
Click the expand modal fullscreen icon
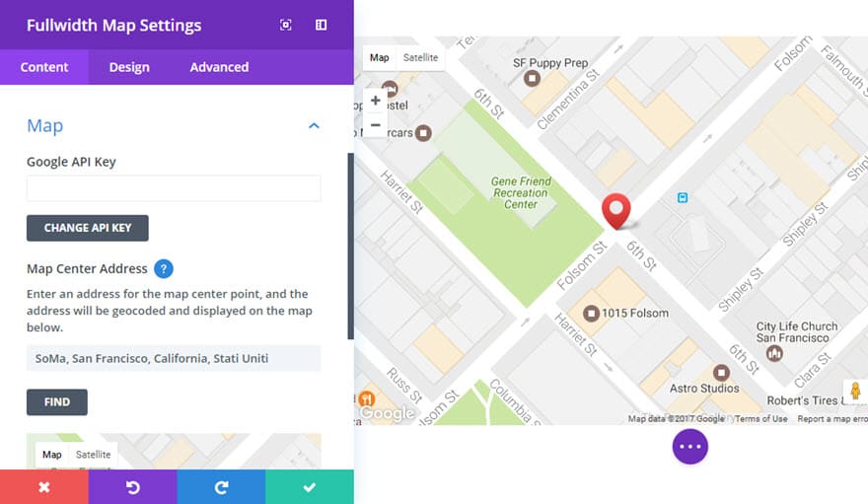tap(286, 26)
